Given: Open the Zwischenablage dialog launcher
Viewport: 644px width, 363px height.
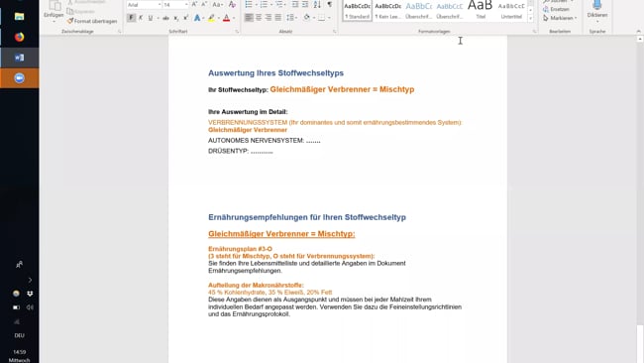Looking at the screenshot, I should tap(120, 32).
